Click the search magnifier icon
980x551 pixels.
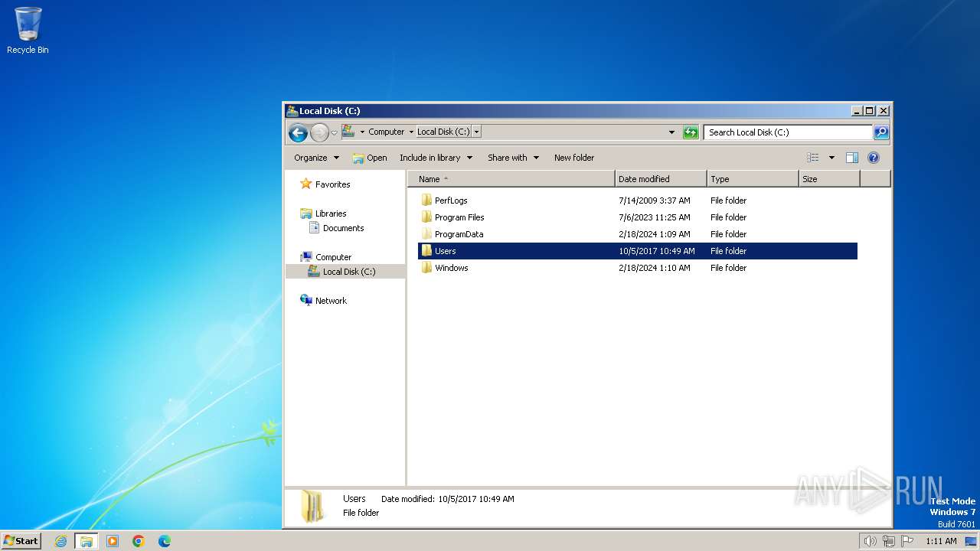point(881,132)
